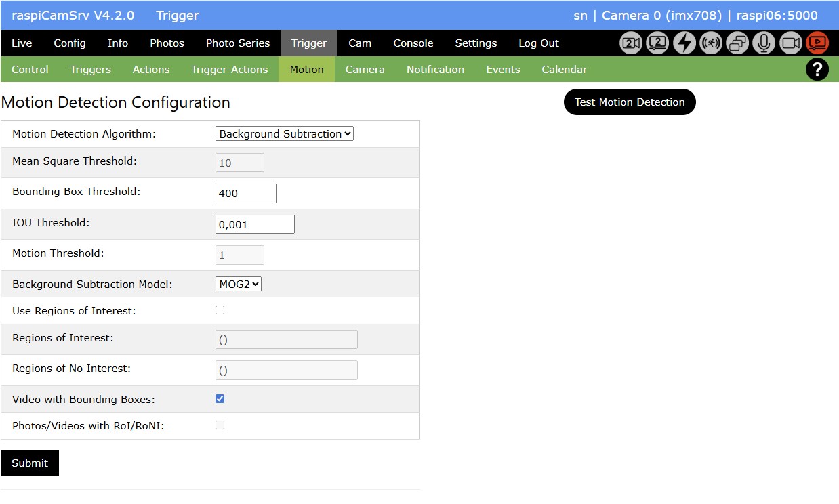Click the motion detection running-person icon
This screenshot has height=504, width=839.
tap(711, 43)
